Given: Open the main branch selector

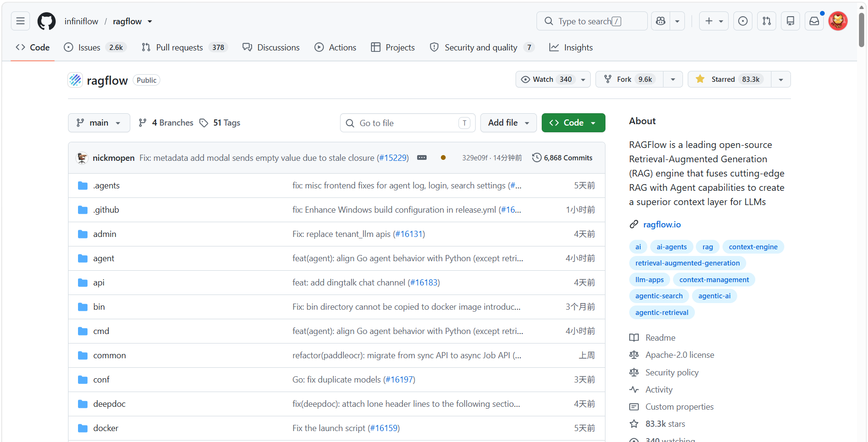Looking at the screenshot, I should (x=99, y=123).
